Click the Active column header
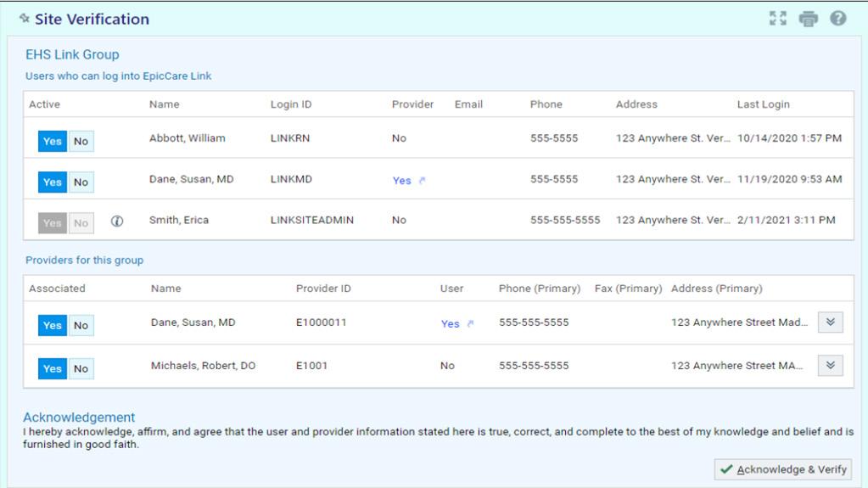This screenshot has width=868, height=488. click(44, 104)
